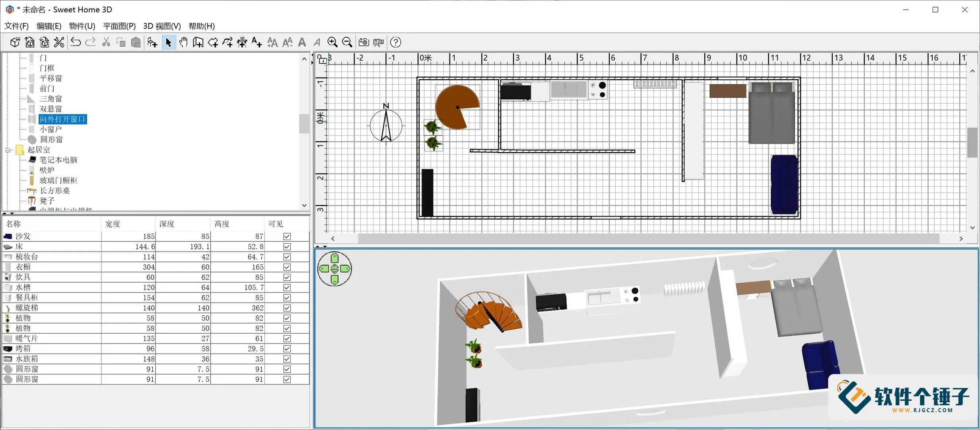Click the create photo camera icon
Screen dimensions: 980x430
click(364, 42)
